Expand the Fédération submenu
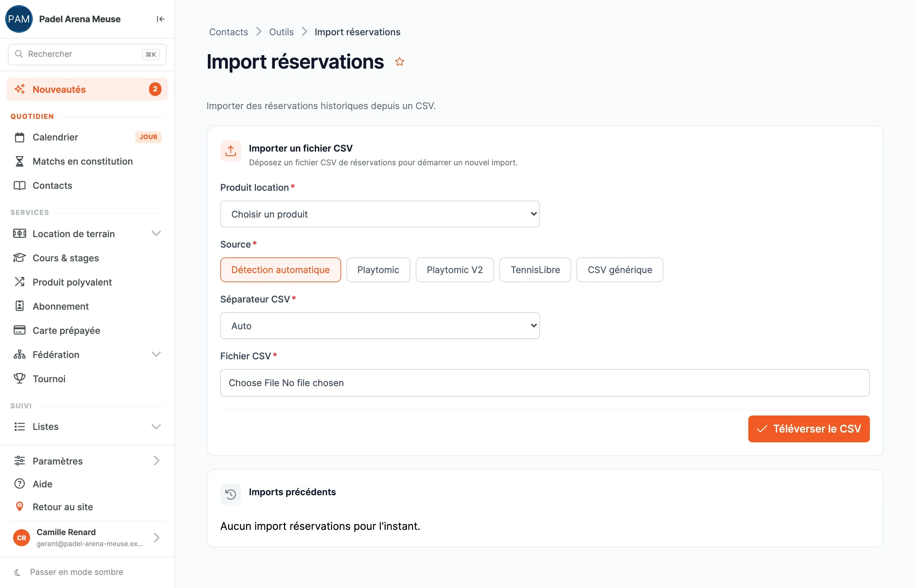915x588 pixels. (x=87, y=355)
